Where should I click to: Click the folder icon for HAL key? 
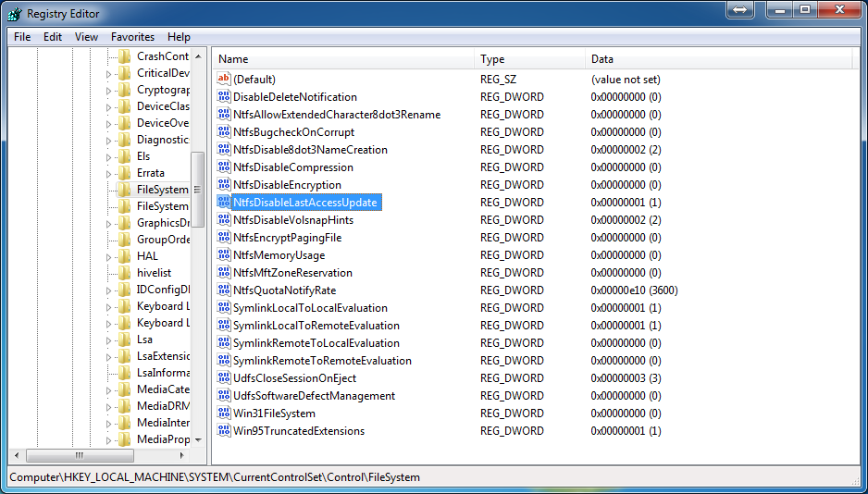point(125,256)
